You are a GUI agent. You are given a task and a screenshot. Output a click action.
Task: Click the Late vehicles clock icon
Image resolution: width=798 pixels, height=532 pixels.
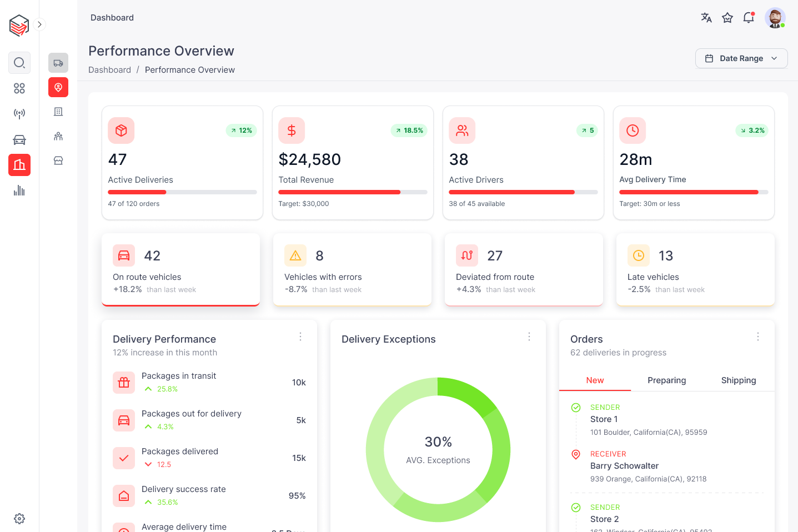(639, 255)
